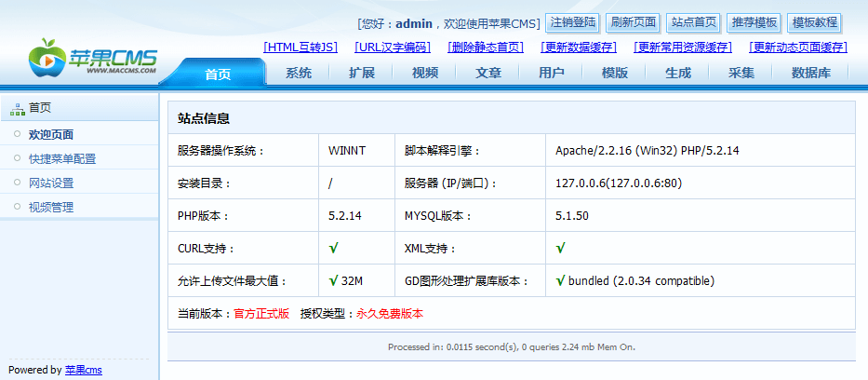Click the 刷新页面 button

click(x=633, y=22)
